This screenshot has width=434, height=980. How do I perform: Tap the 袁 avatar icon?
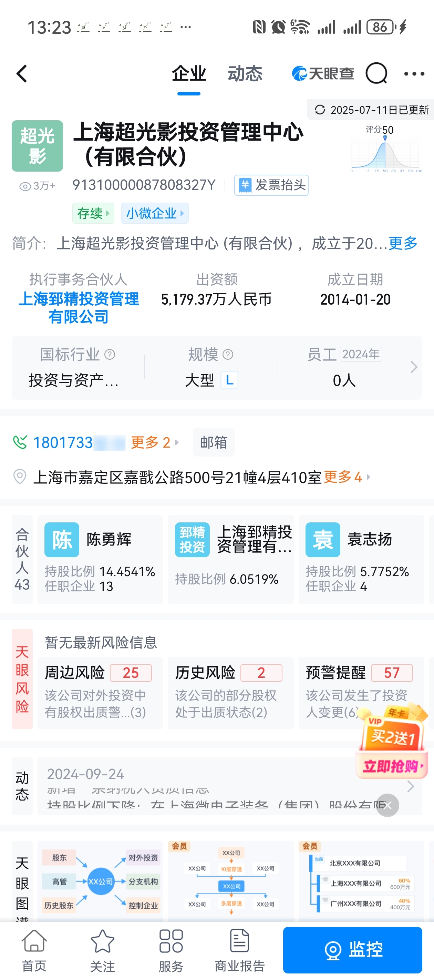pos(322,540)
